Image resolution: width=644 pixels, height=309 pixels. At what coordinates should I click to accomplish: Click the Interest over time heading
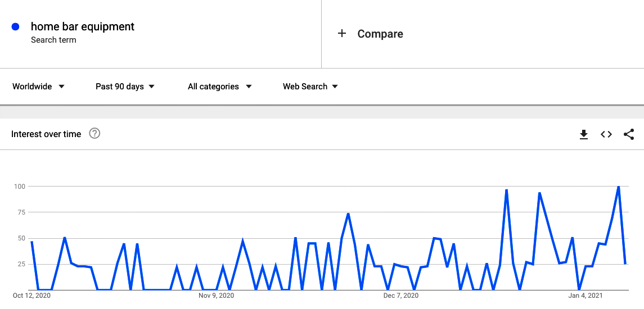tap(46, 134)
